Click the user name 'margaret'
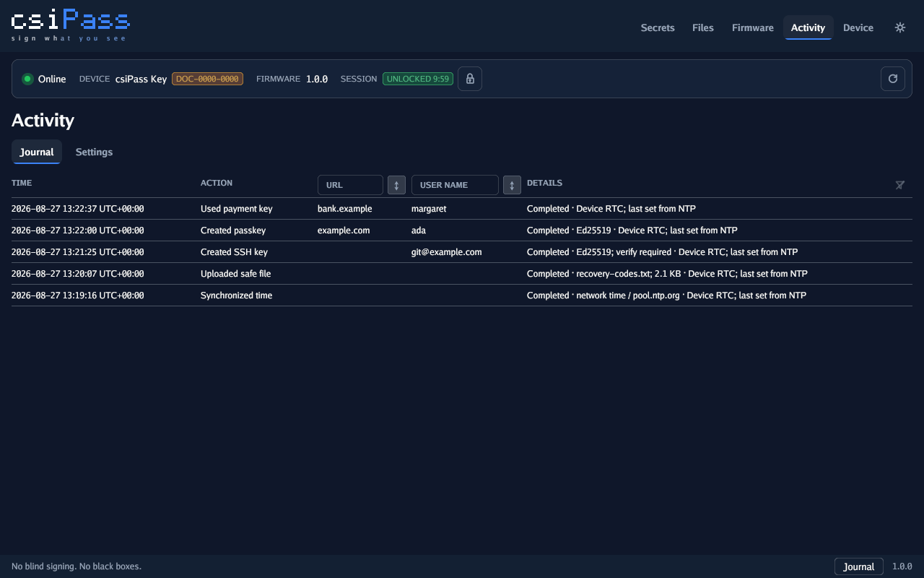Viewport: 924px width, 578px height. 429,209
